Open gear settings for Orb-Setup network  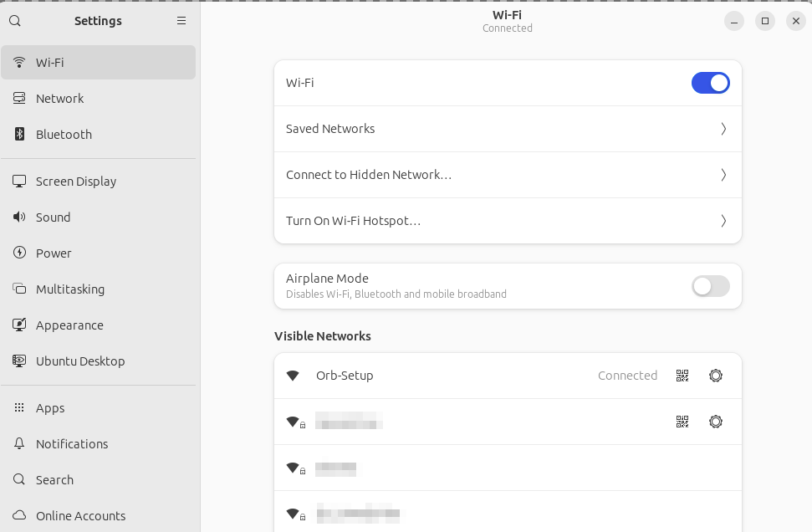[x=716, y=376]
